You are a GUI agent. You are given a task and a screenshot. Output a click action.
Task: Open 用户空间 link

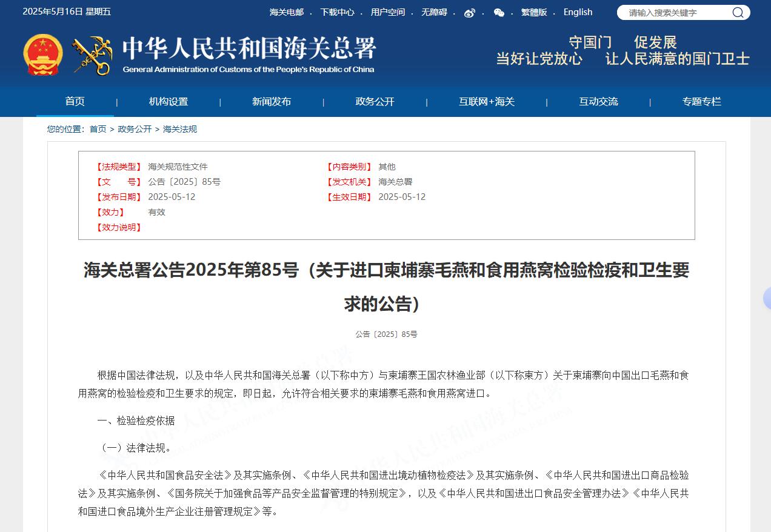coord(388,12)
